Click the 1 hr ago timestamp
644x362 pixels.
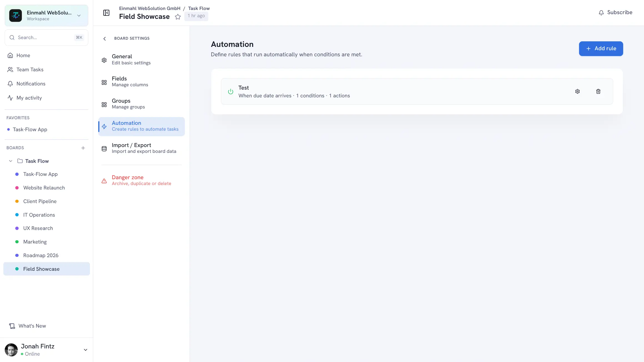(x=196, y=16)
